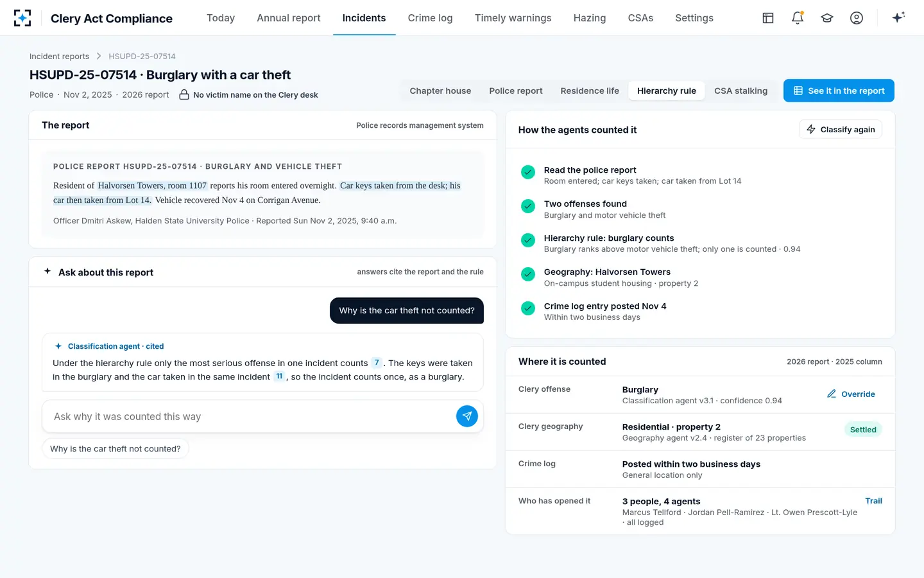Click the highlighted Car keys taken passage
The width and height of the screenshot is (924, 578).
tap(257, 193)
